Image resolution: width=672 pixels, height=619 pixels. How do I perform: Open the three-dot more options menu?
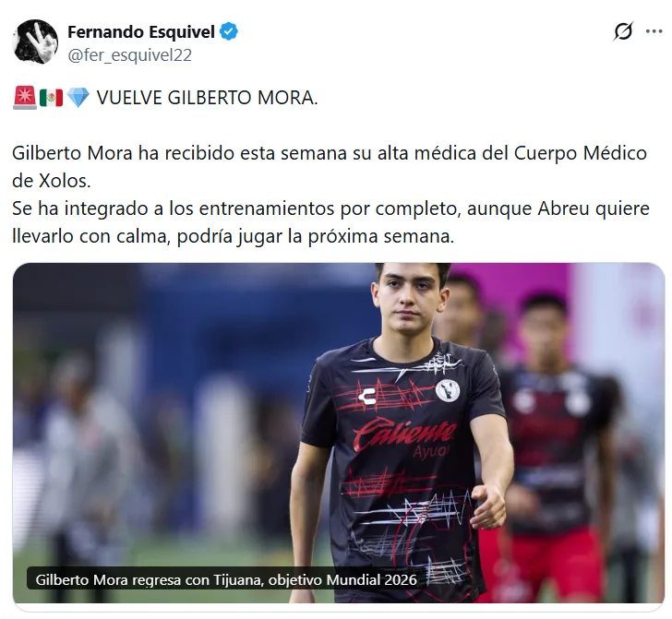(x=654, y=31)
